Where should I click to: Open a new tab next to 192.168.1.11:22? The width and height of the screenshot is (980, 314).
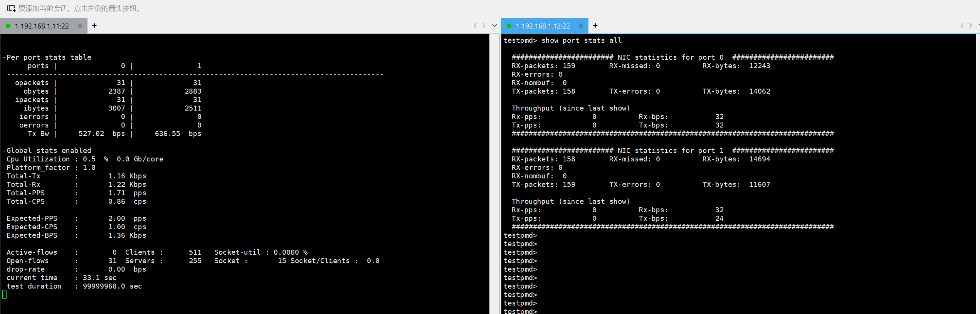pyautogui.click(x=94, y=25)
